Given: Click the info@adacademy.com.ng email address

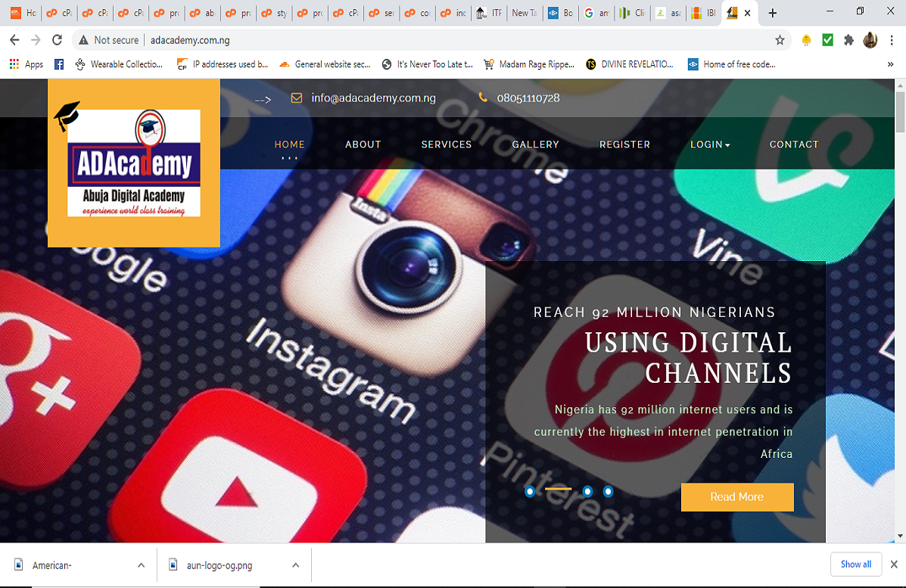Looking at the screenshot, I should pos(373,98).
